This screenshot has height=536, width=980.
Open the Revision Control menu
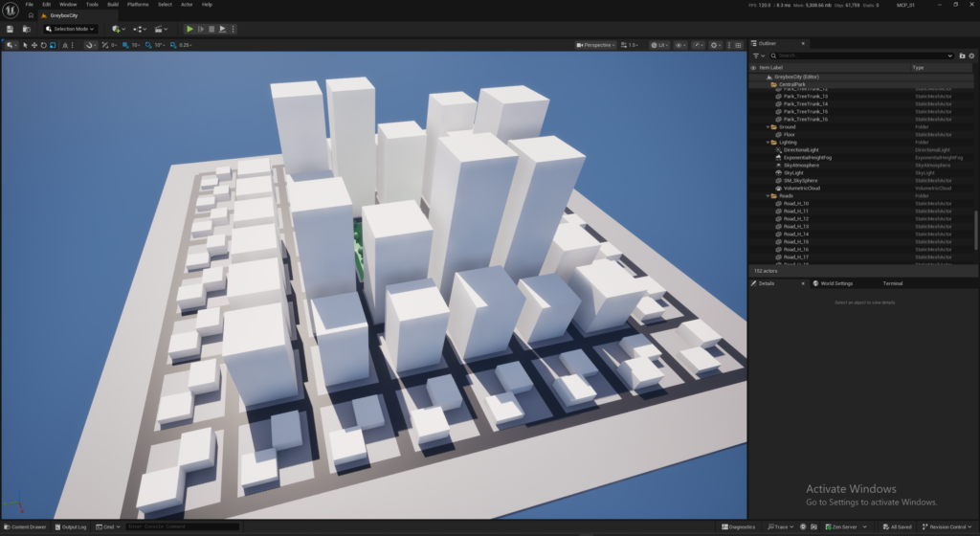click(x=947, y=526)
